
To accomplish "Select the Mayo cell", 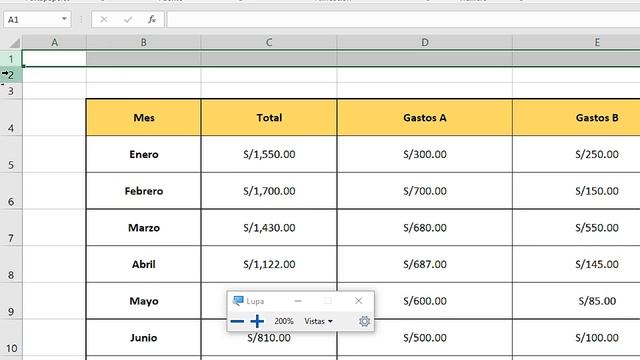I will (144, 301).
